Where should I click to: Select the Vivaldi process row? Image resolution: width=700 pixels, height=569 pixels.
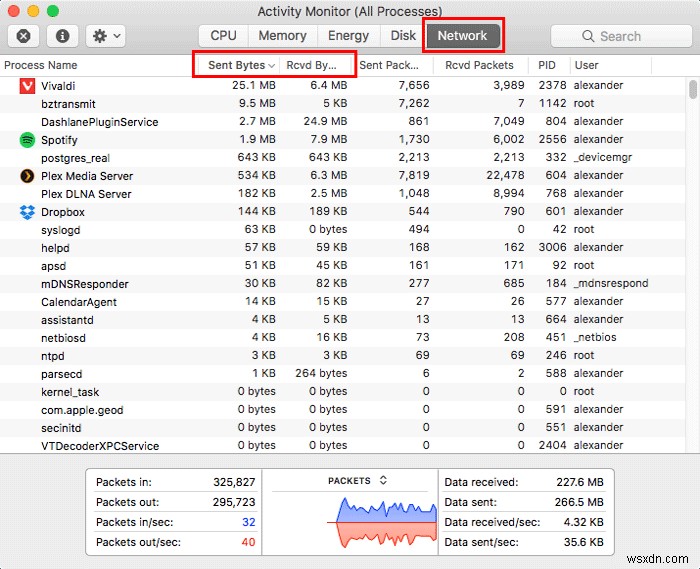coord(342,86)
